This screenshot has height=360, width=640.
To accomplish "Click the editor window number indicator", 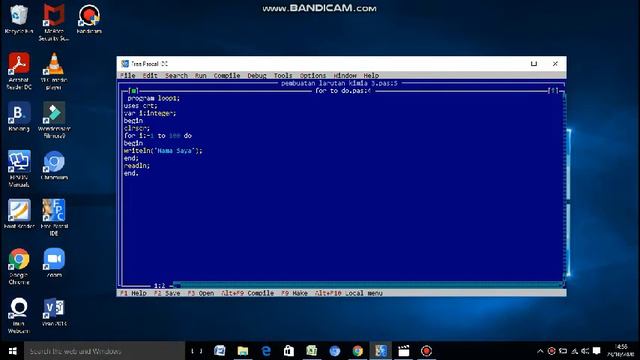I will [553, 91].
